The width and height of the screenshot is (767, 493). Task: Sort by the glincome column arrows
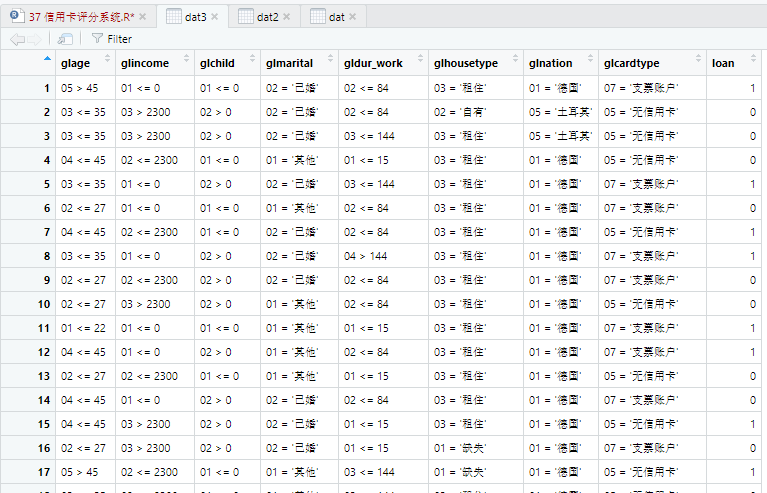186,59
